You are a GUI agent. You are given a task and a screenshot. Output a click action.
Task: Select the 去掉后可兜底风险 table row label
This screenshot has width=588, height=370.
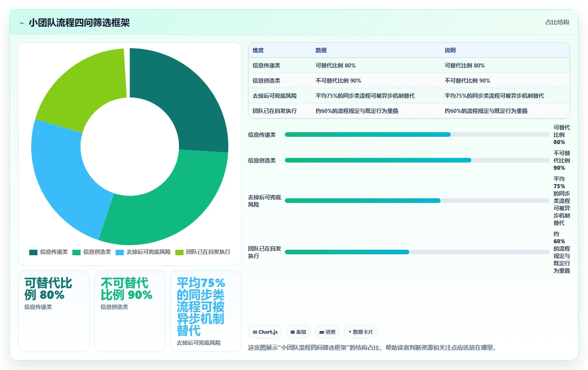pos(275,96)
